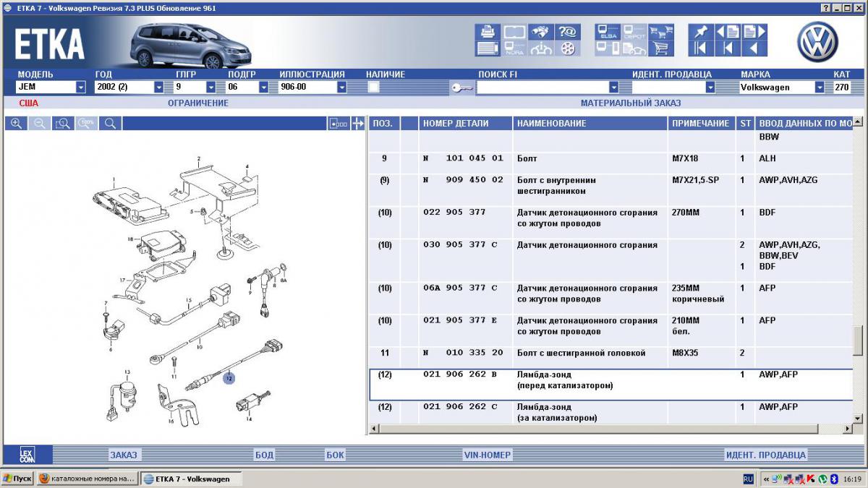The height and width of the screenshot is (488, 868).
Task: Click the LEXCOM logo at bottom left
Action: (x=27, y=455)
